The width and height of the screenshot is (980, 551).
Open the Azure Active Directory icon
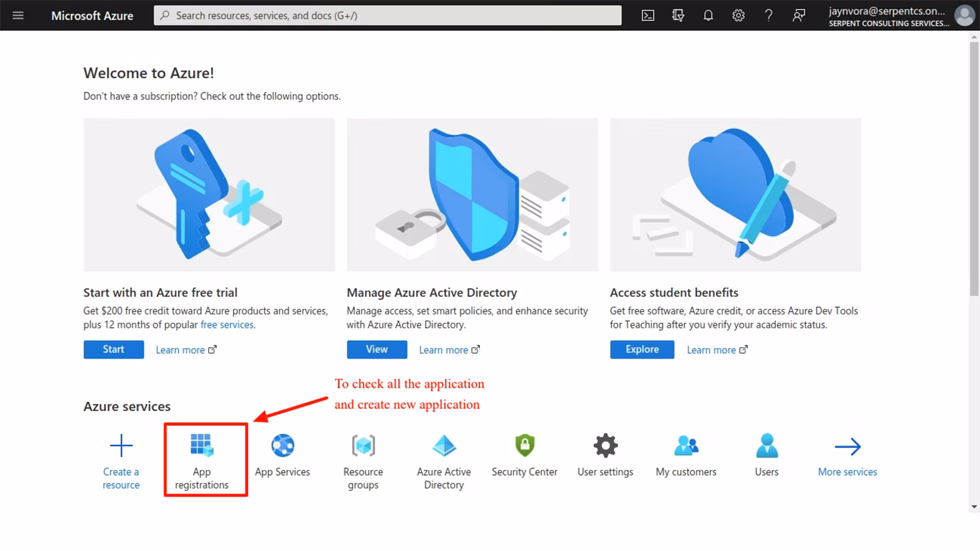click(x=444, y=446)
